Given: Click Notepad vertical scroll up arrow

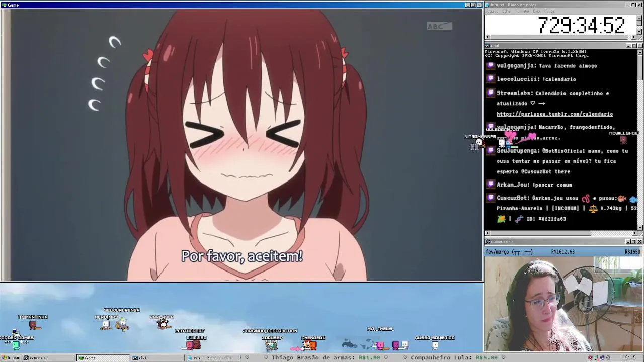Looking at the screenshot, I should 639,18.
